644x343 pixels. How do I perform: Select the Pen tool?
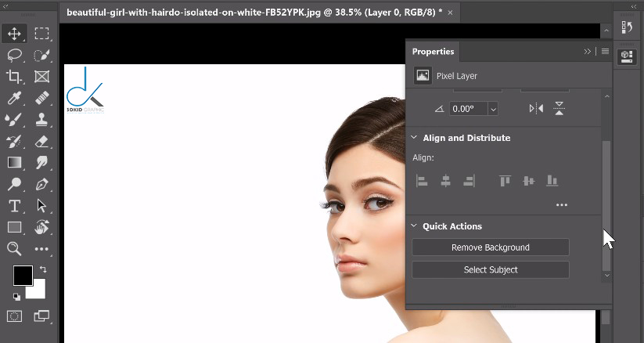click(41, 184)
